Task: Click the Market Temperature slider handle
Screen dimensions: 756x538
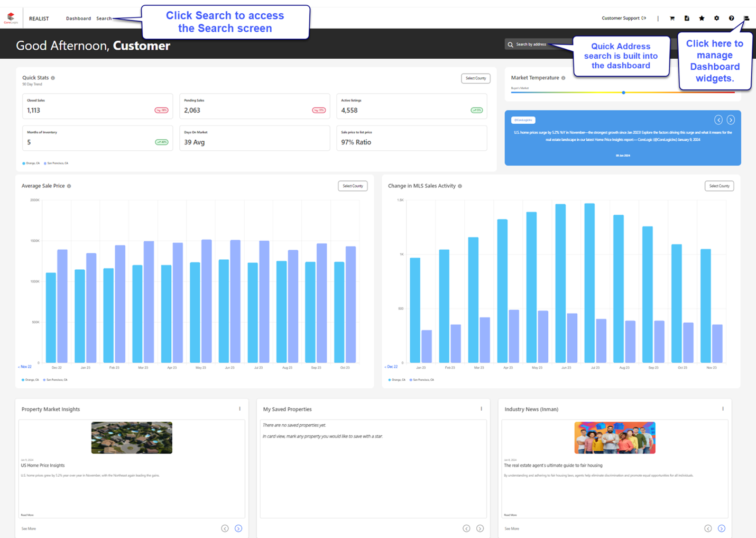Action: tap(623, 93)
